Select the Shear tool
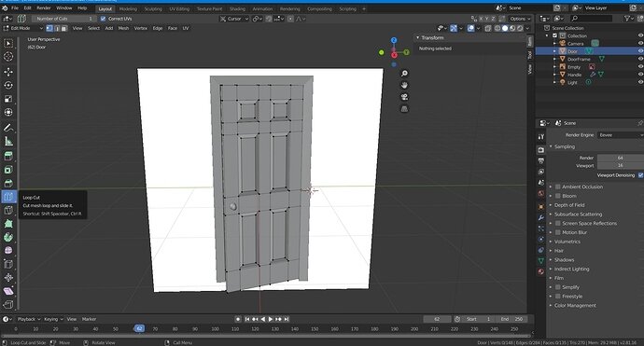The image size is (644, 346). coord(8,291)
